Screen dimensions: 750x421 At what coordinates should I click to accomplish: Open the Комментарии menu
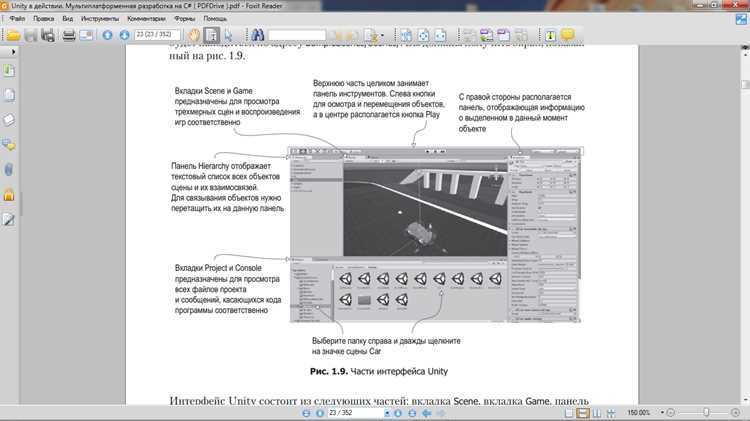[x=146, y=19]
